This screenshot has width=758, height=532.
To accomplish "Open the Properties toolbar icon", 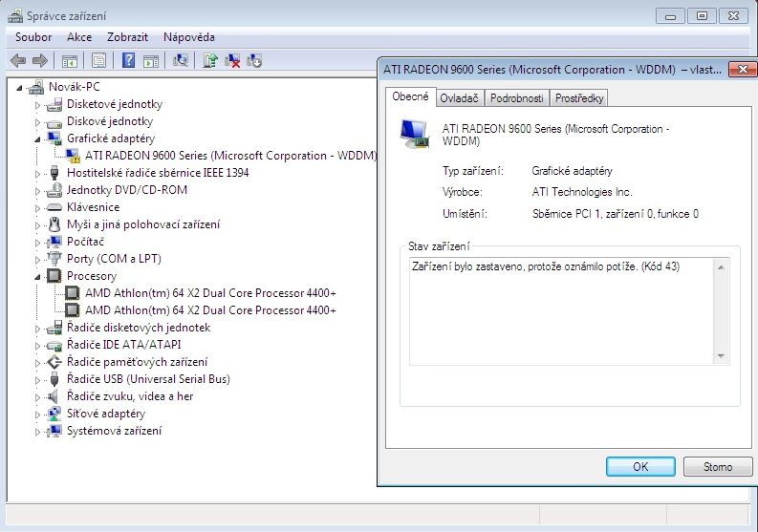I will tap(98, 61).
